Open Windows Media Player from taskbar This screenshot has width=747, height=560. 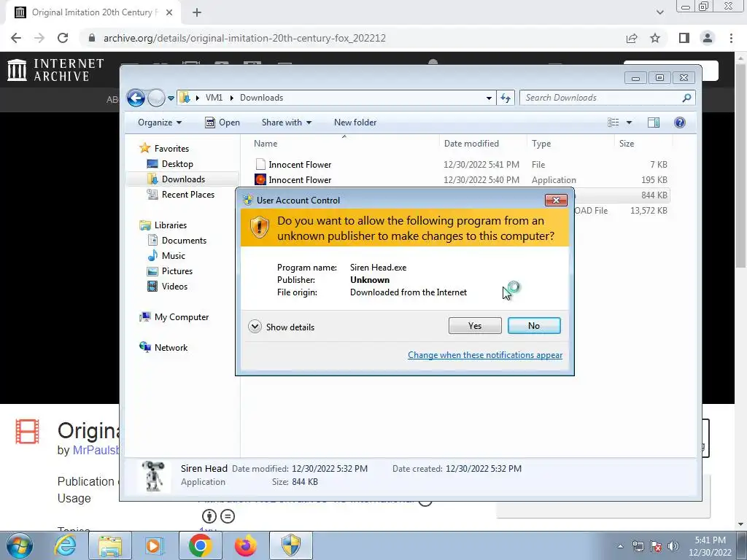(x=154, y=545)
